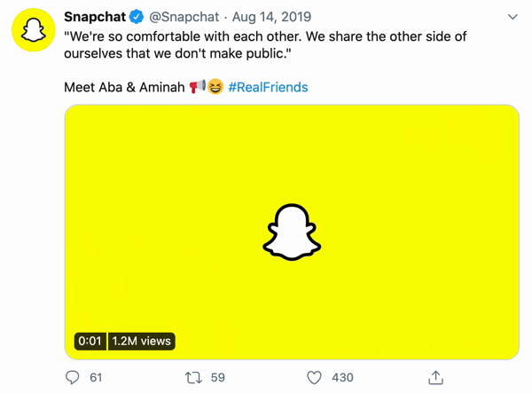
Task: Open the @Snapchat handle link
Action: point(184,17)
